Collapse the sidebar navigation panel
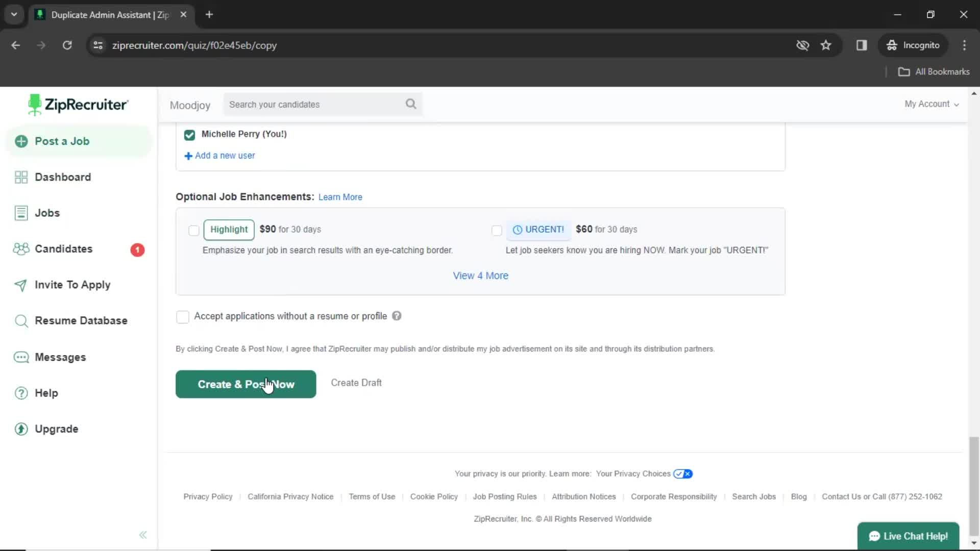 pos(143,534)
